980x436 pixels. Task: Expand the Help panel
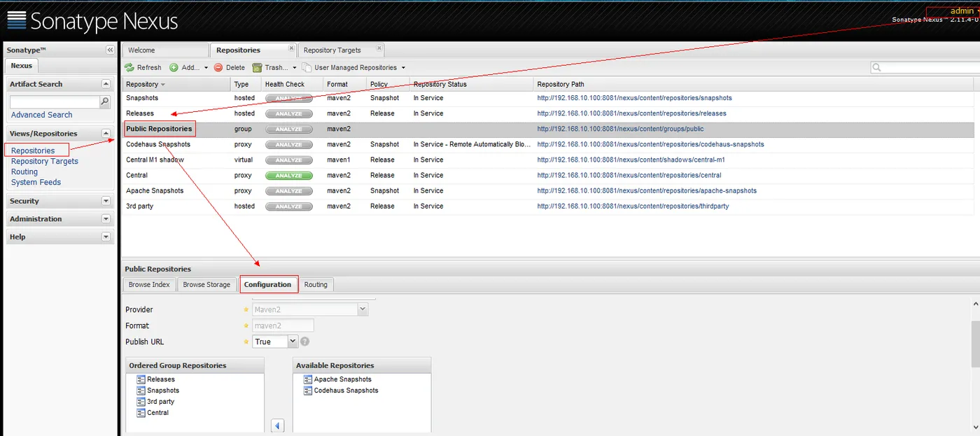106,237
